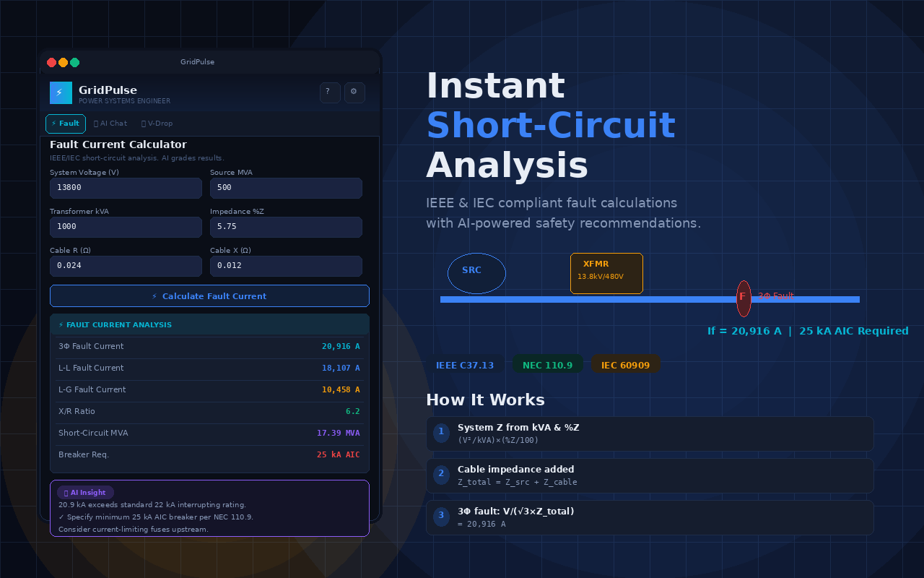
Task: Click the SRC source node in diagram
Action: 476,273
